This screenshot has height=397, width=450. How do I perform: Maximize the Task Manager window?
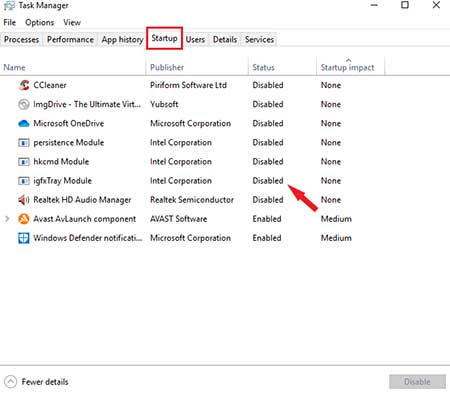pyautogui.click(x=405, y=5)
